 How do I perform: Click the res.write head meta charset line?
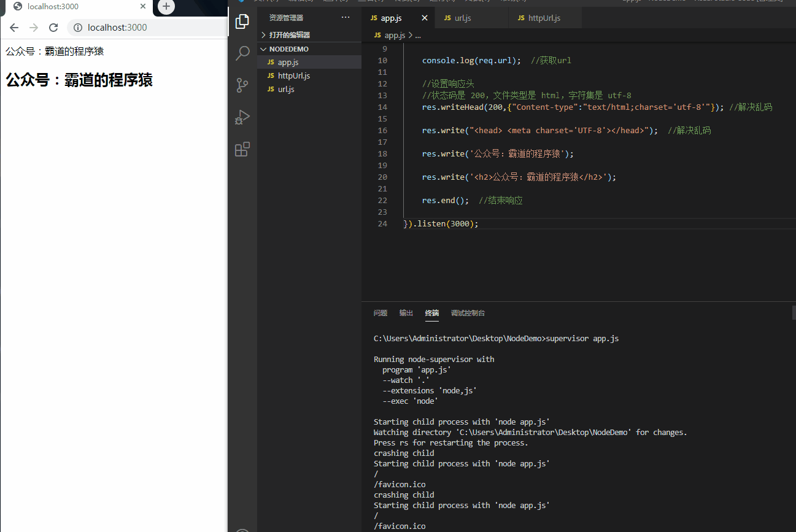pos(566,130)
